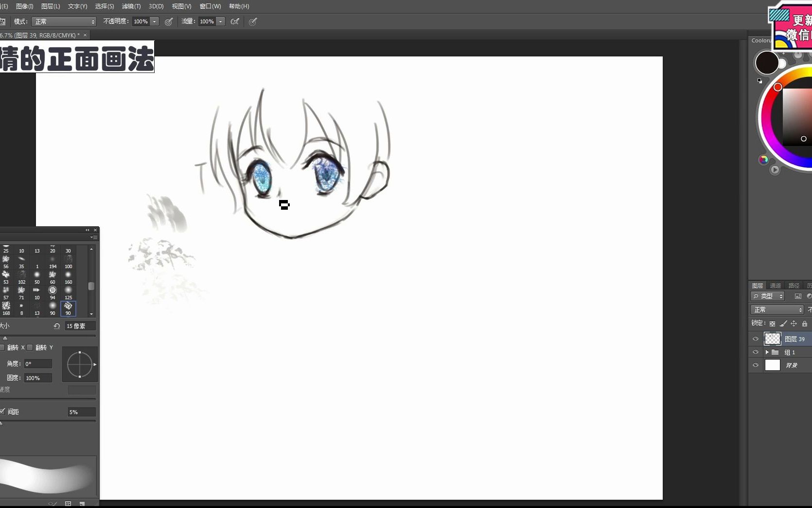Lock all padlock icon in Layers panel

coord(805,324)
